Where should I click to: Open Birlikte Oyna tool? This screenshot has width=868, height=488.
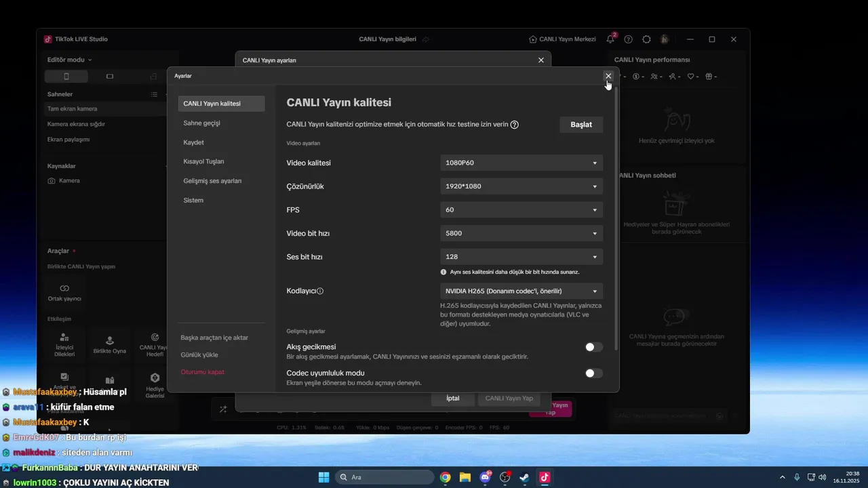click(x=110, y=345)
